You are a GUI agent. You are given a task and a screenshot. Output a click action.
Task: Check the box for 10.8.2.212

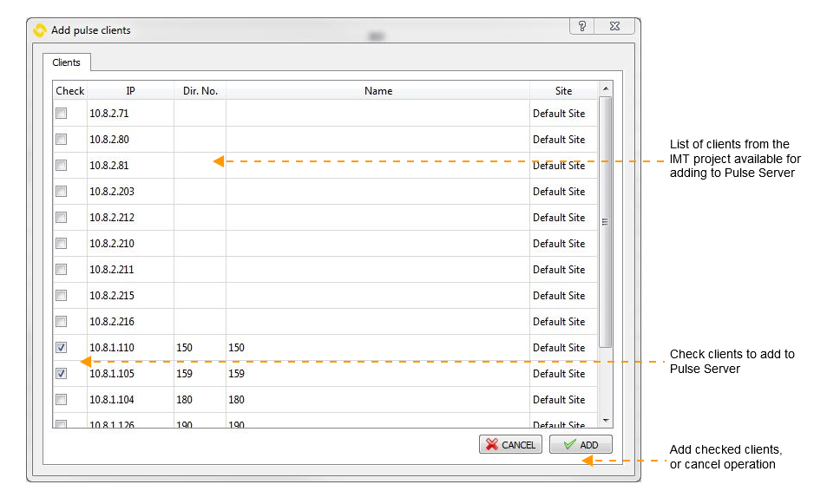(62, 217)
